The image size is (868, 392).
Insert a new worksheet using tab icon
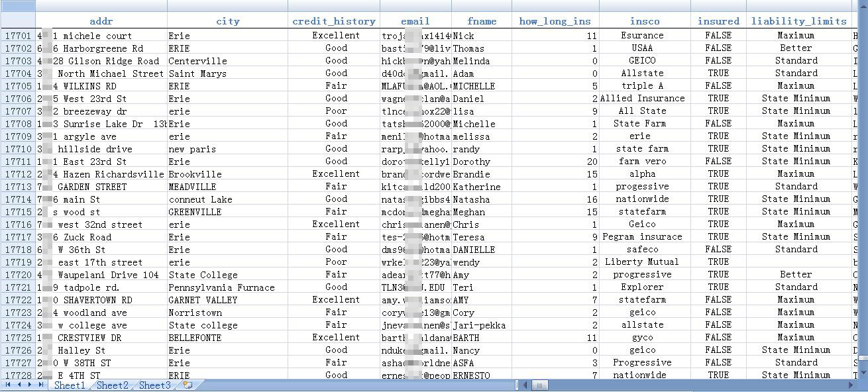pyautogui.click(x=188, y=385)
